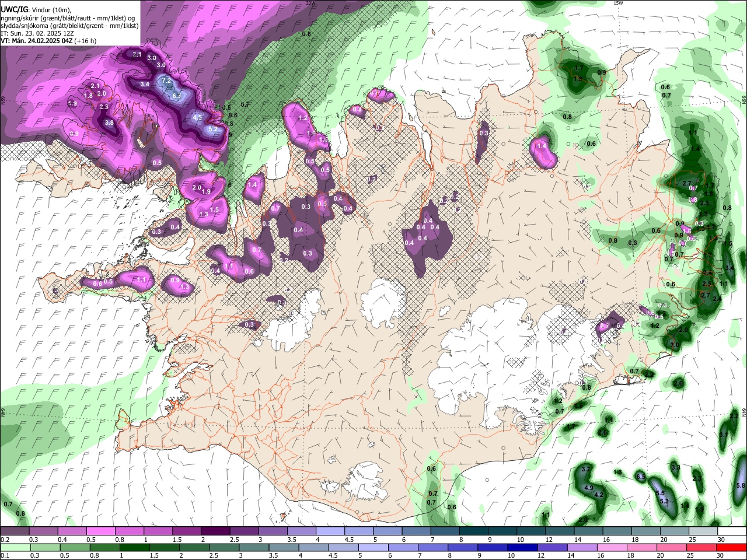Click the '15W' longitude label at top
Screen dimensions: 747x560
coord(619,3)
